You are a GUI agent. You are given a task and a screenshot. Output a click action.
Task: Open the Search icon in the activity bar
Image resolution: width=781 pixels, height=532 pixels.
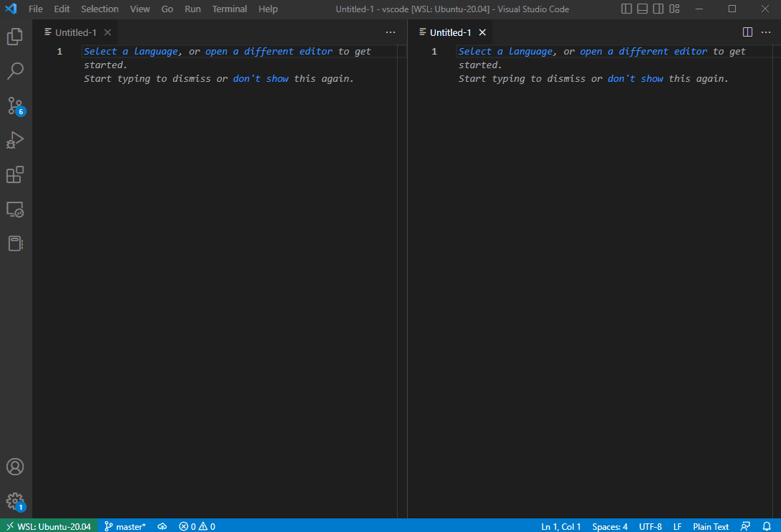click(x=15, y=71)
